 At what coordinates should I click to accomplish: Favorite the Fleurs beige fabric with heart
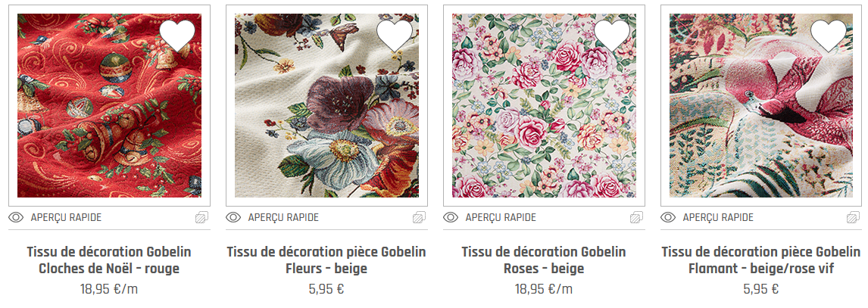coord(395,35)
